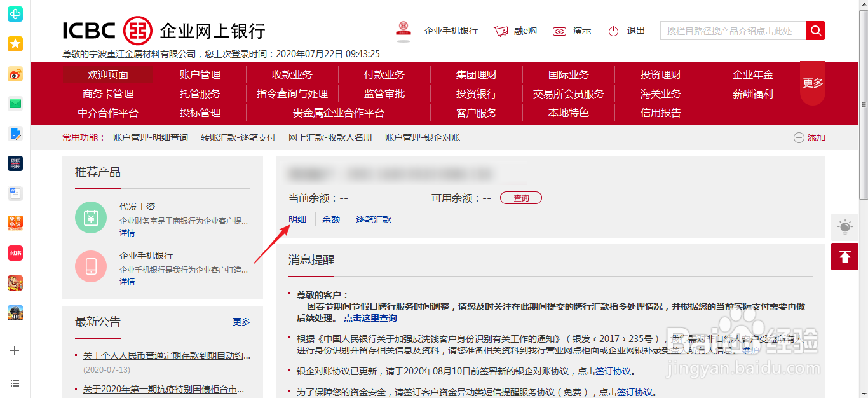Open the yellow star favorites icon
Screen dimensions: 868x398
pos(15,44)
